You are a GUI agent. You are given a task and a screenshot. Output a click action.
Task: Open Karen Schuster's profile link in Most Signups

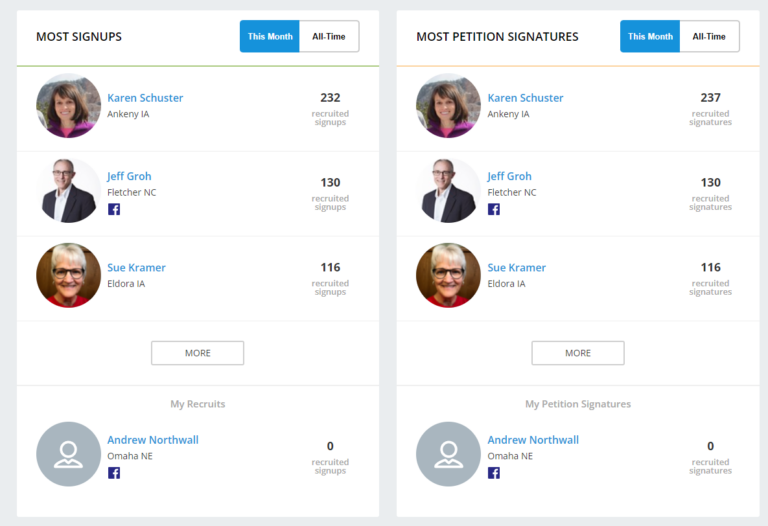[x=145, y=98]
